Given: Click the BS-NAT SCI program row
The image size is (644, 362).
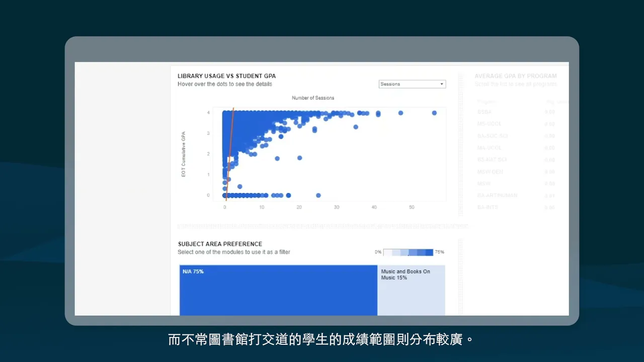Looking at the screenshot, I should (x=516, y=160).
